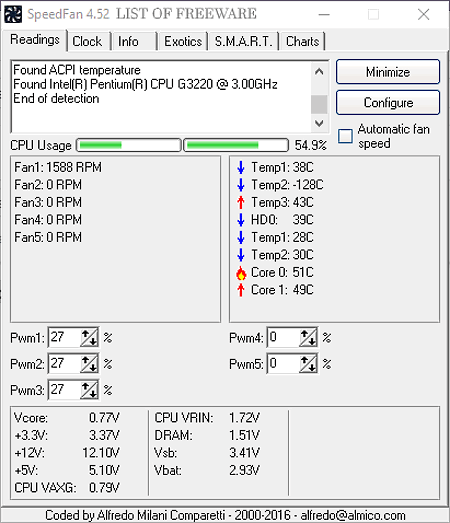
Task: Click the Minimize button
Action: coord(388,72)
